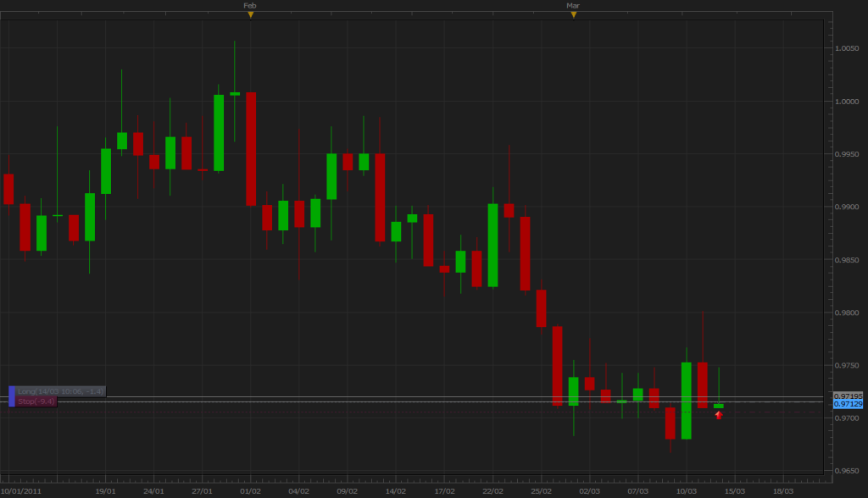This screenshot has width=868, height=498.
Task: Click the 17/02 date axis label
Action: point(444,491)
